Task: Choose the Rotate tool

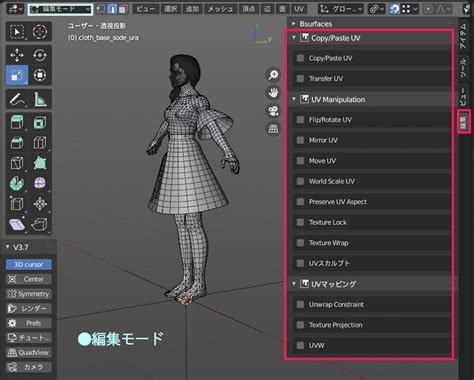Action: (x=40, y=55)
